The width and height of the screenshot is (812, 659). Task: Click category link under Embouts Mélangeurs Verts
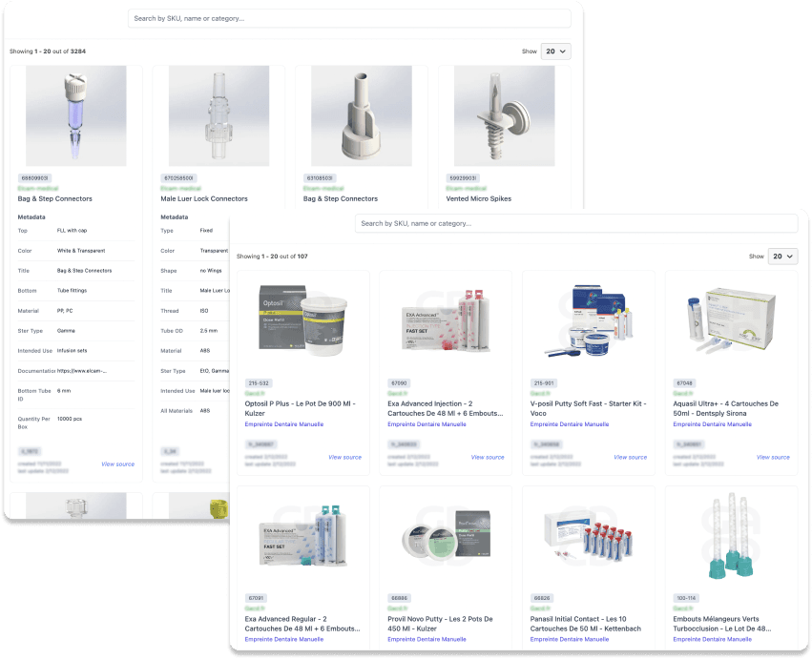click(713, 639)
